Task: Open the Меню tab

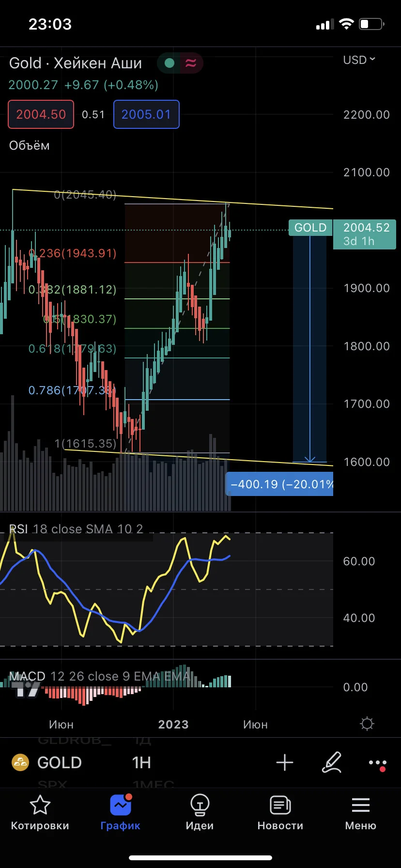Action: click(x=360, y=813)
